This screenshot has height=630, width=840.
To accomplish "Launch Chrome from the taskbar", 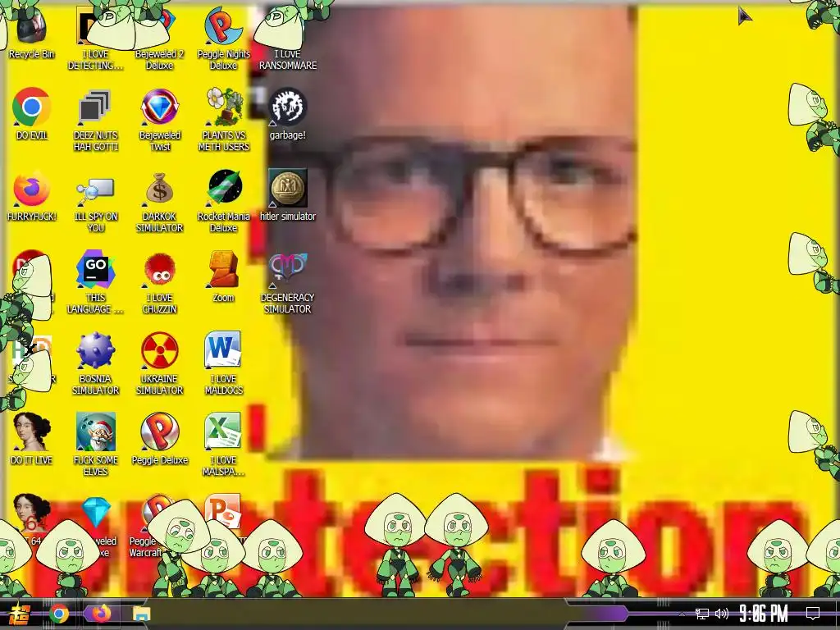I will click(59, 614).
